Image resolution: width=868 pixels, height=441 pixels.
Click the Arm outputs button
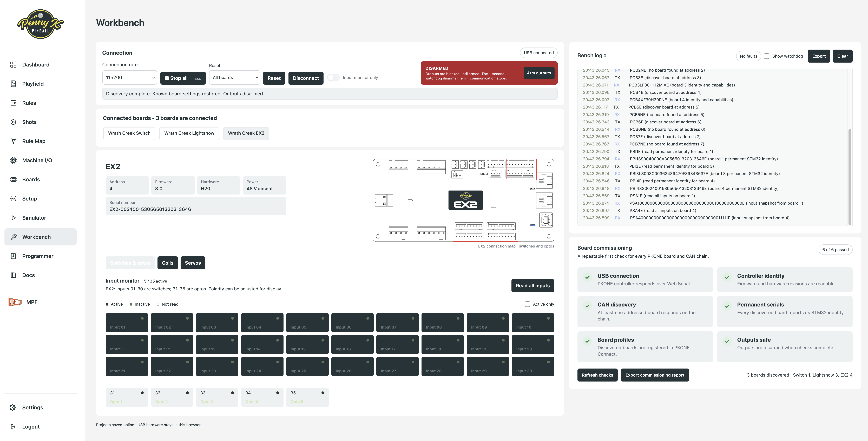click(x=539, y=73)
